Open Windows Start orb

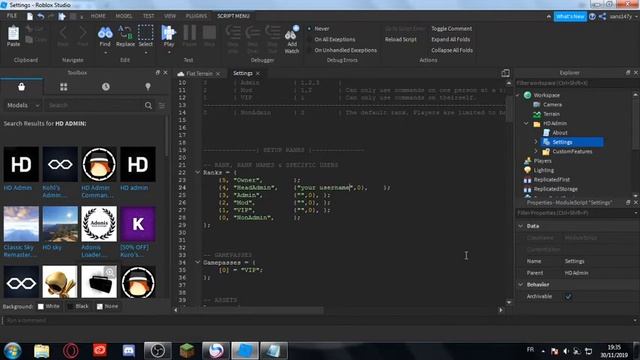click(12, 351)
